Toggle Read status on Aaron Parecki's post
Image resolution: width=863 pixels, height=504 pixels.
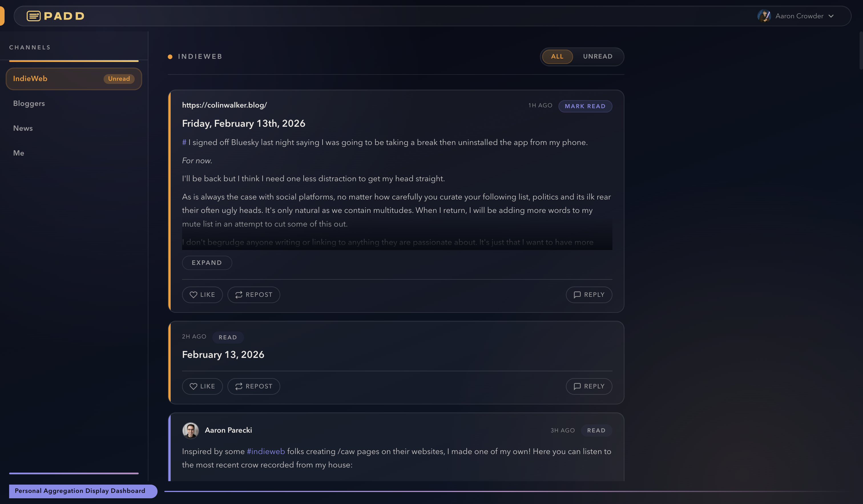596,430
